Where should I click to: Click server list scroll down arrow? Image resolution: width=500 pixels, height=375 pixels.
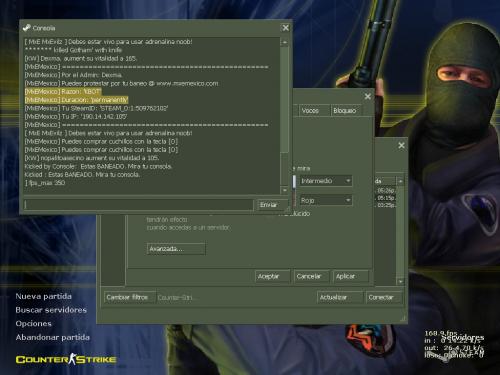400,282
